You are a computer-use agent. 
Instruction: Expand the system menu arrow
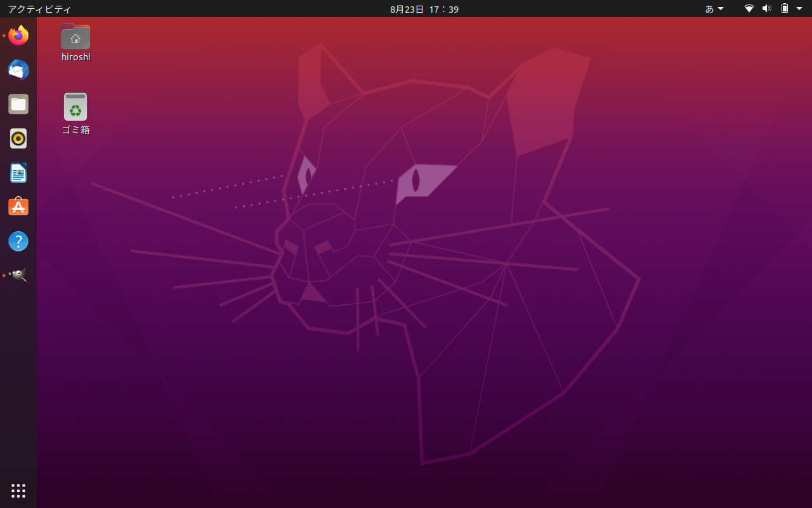click(x=799, y=9)
